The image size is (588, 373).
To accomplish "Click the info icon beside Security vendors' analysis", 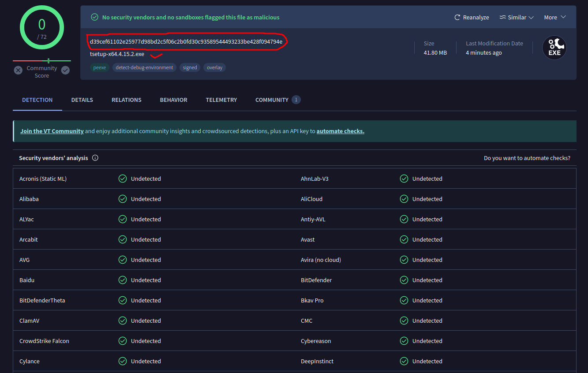I will pos(95,158).
